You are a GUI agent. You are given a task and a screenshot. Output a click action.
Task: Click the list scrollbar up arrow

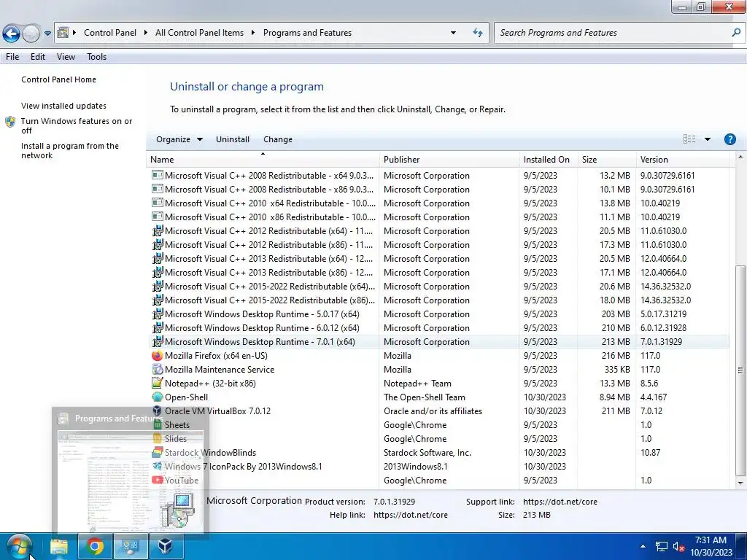coord(740,157)
